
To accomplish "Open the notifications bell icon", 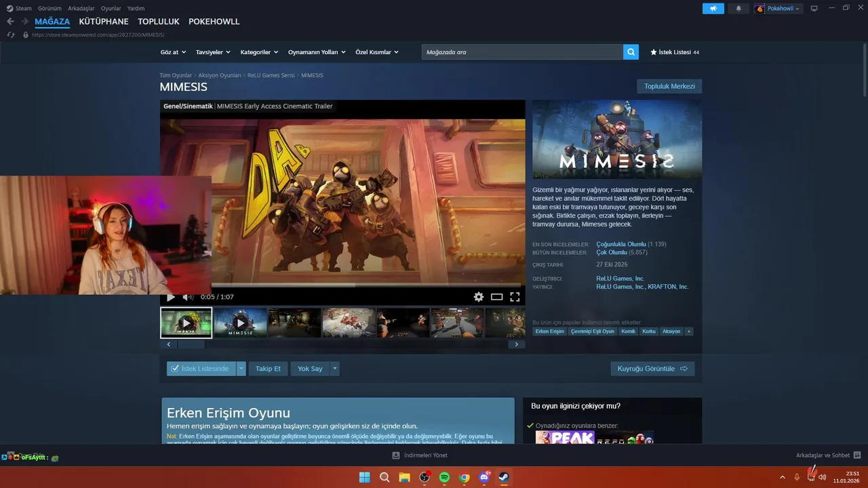I will point(738,9).
